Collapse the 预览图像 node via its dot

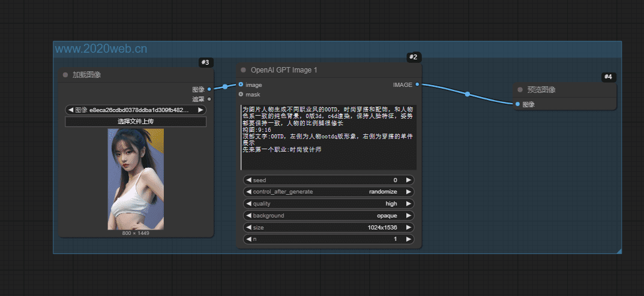(x=520, y=90)
